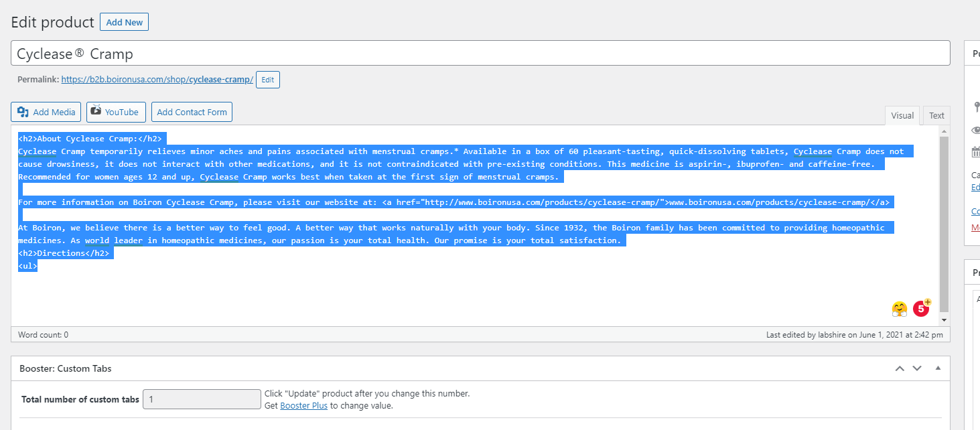Click the Word count: 0 text
The image size is (980, 430).
tap(43, 334)
